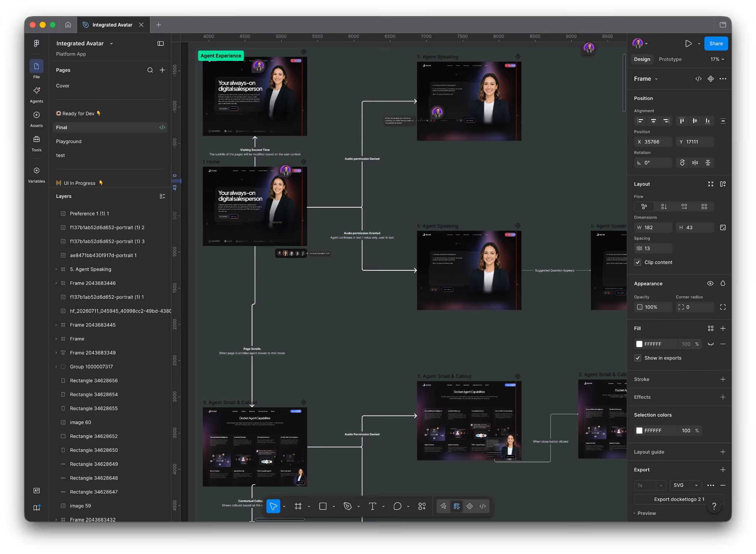Open the Variables panel in sidebar
756x554 pixels.
(x=37, y=174)
